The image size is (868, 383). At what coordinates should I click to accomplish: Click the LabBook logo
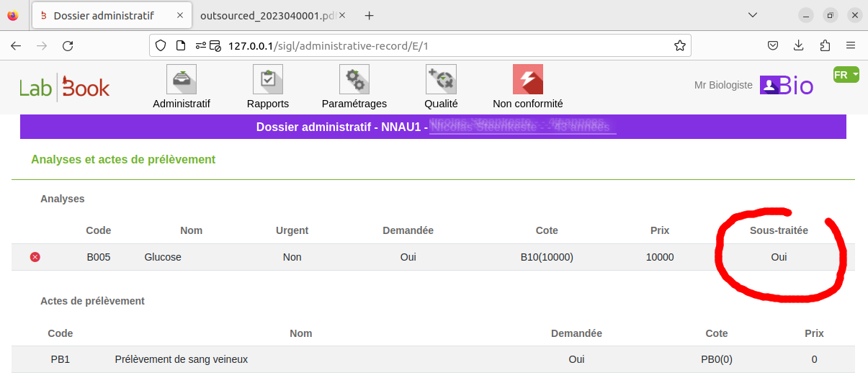pos(64,88)
